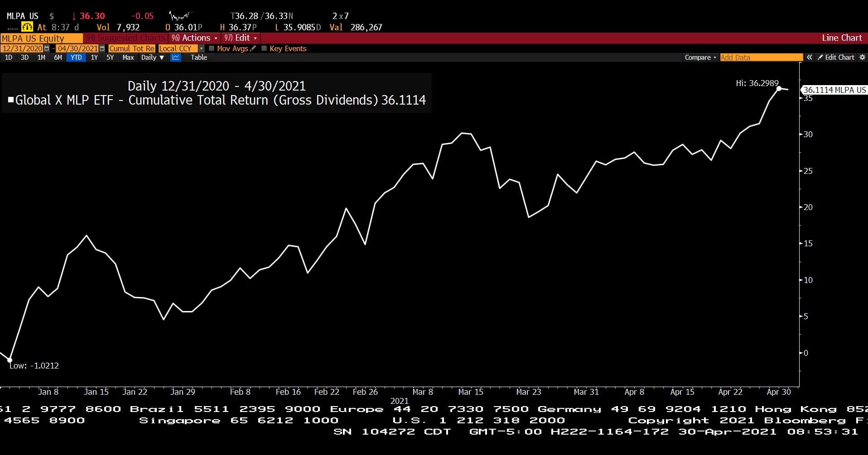
Task: Expand the Local CCY currency dropdown
Action: coord(202,48)
